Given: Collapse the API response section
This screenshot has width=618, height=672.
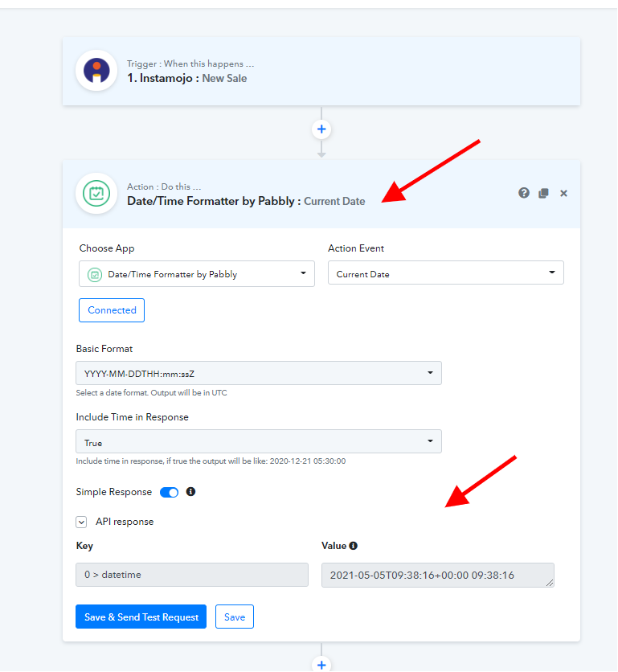Looking at the screenshot, I should pyautogui.click(x=81, y=522).
